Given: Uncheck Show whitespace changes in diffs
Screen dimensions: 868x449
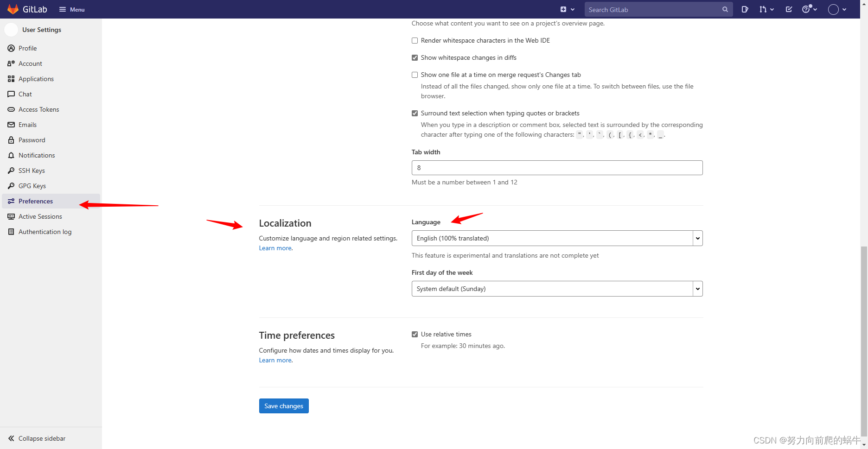Looking at the screenshot, I should point(415,58).
